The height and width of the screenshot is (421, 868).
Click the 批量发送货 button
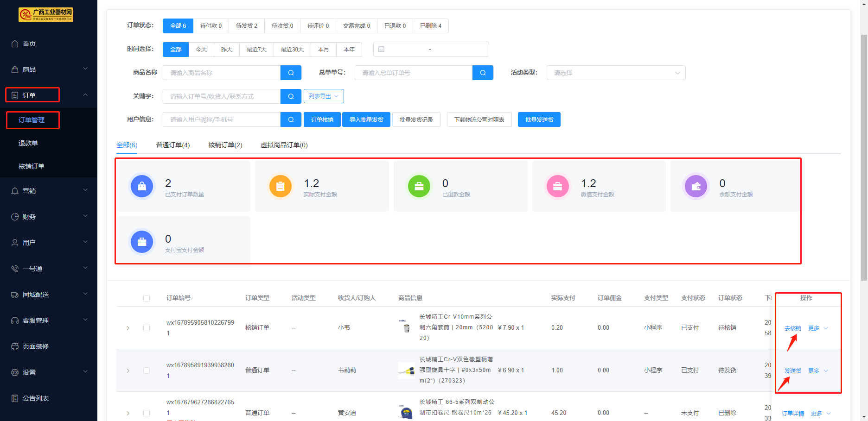click(539, 119)
